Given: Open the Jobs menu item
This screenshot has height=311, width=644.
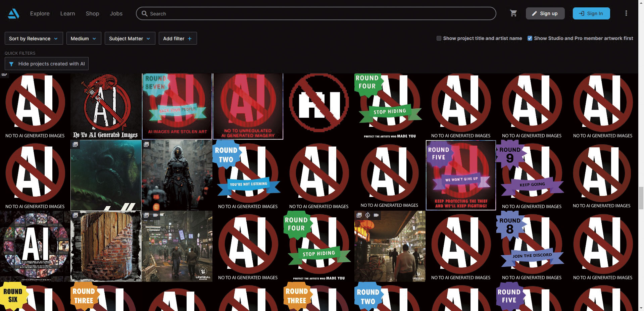Looking at the screenshot, I should click(x=116, y=13).
